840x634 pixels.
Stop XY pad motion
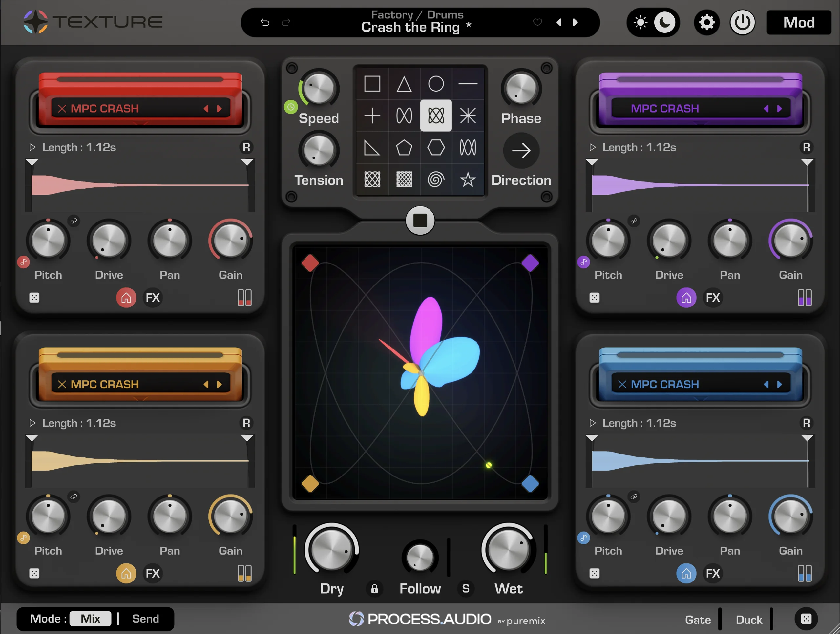tap(420, 220)
